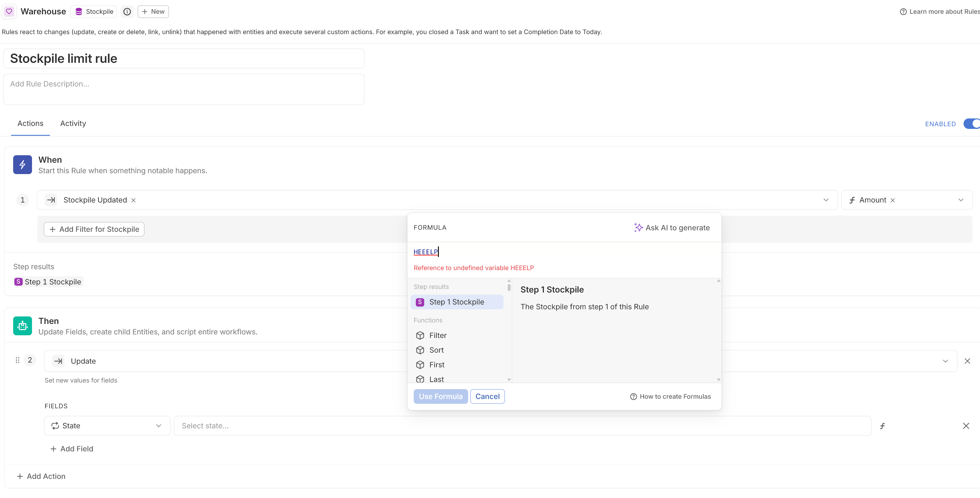This screenshot has width=980, height=498.
Task: Open the Amount field dropdown
Action: (961, 200)
